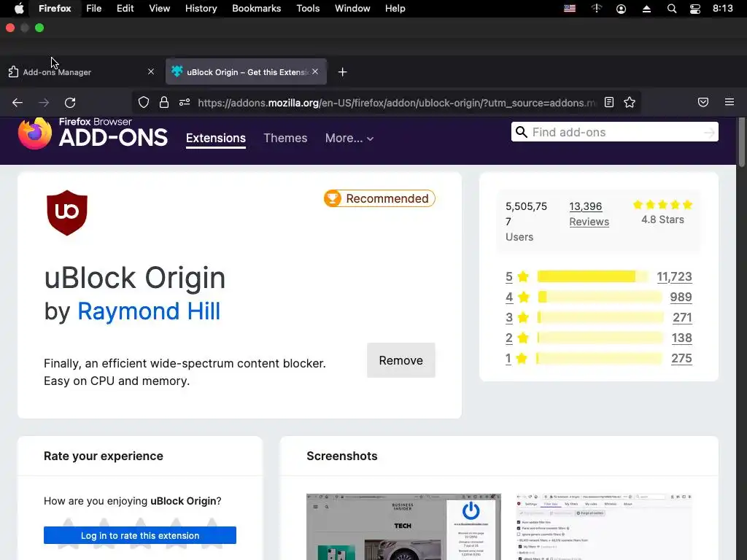Image resolution: width=747 pixels, height=560 pixels.
Task: Log in to rate this extension
Action: pyautogui.click(x=140, y=535)
